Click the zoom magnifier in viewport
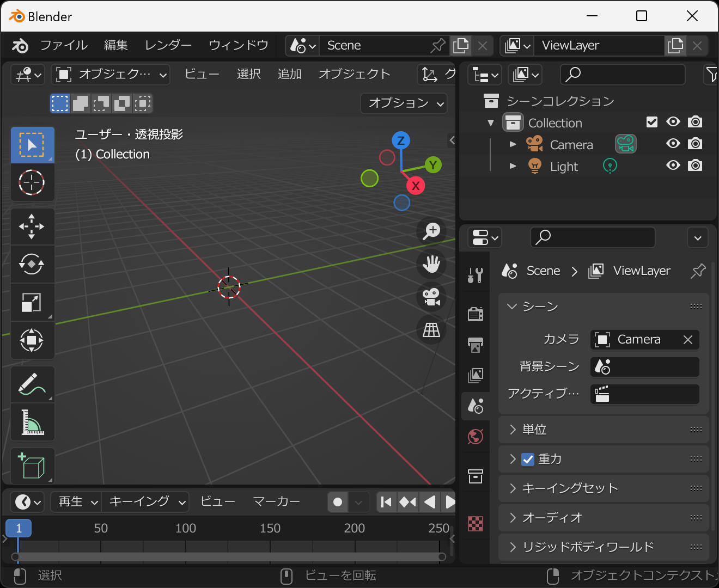Screen dimensions: 719x588 (431, 231)
